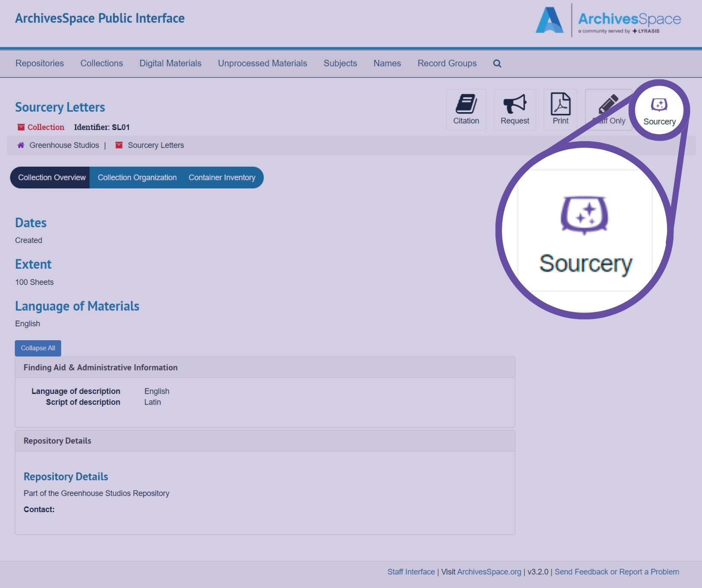Browse the Names section
The height and width of the screenshot is (588, 702).
[387, 64]
